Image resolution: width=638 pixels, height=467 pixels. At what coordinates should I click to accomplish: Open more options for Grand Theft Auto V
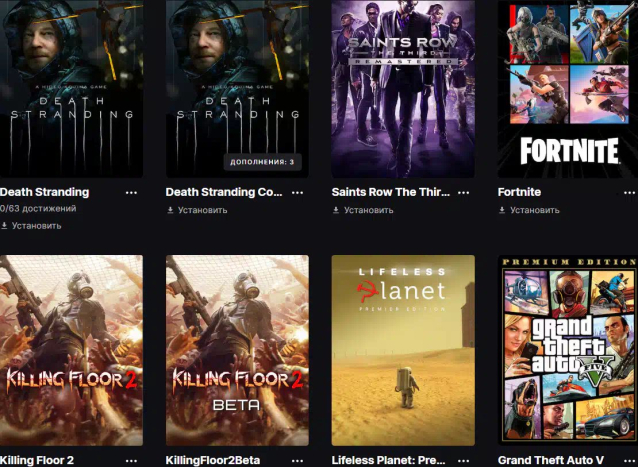coord(629,461)
